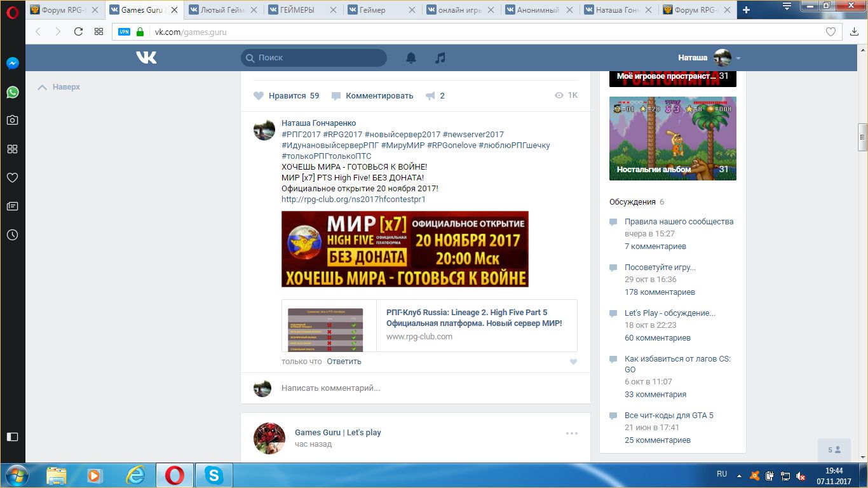
Task: Open the Opera main menu
Action: tap(12, 13)
